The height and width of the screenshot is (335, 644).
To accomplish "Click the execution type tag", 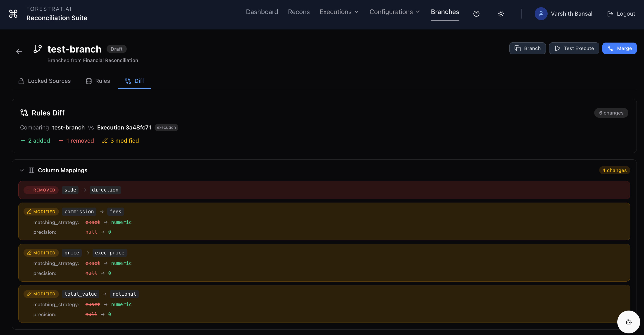I will click(x=166, y=127).
